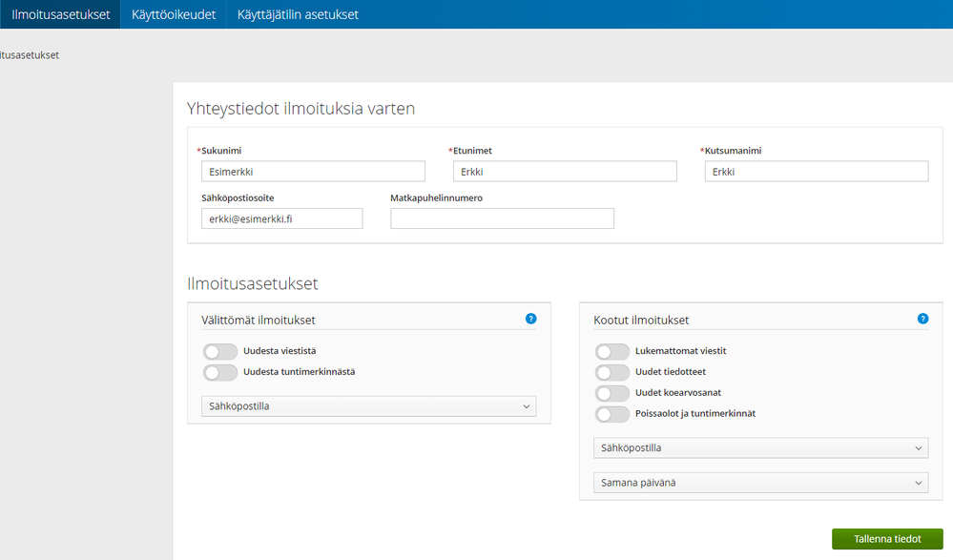The image size is (953, 560).
Task: Enable Poissaolot ja tuntimerkinnät summary
Action: tap(612, 414)
